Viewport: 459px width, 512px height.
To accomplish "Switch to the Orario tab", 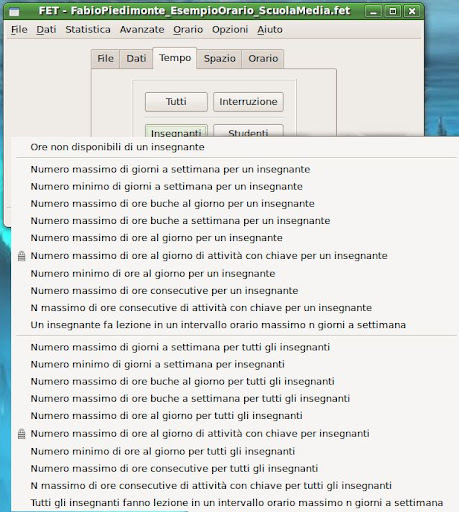I will click(263, 59).
